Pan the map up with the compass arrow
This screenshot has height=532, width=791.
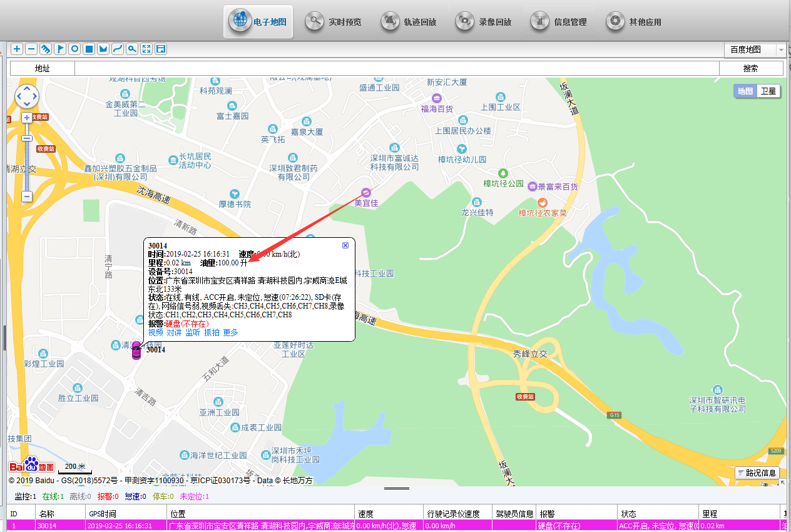(27, 88)
